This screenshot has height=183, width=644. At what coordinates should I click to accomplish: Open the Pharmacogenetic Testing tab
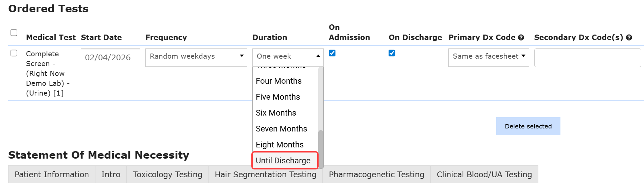click(376, 175)
